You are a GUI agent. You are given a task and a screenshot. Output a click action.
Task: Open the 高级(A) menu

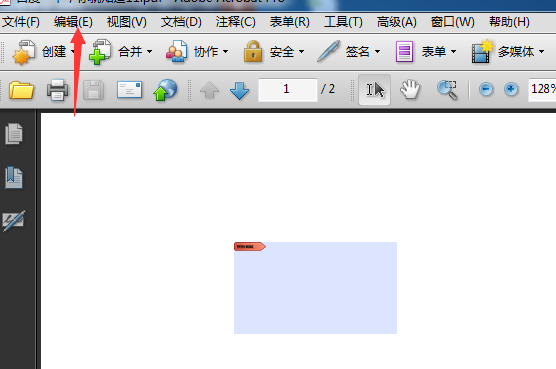coord(396,22)
